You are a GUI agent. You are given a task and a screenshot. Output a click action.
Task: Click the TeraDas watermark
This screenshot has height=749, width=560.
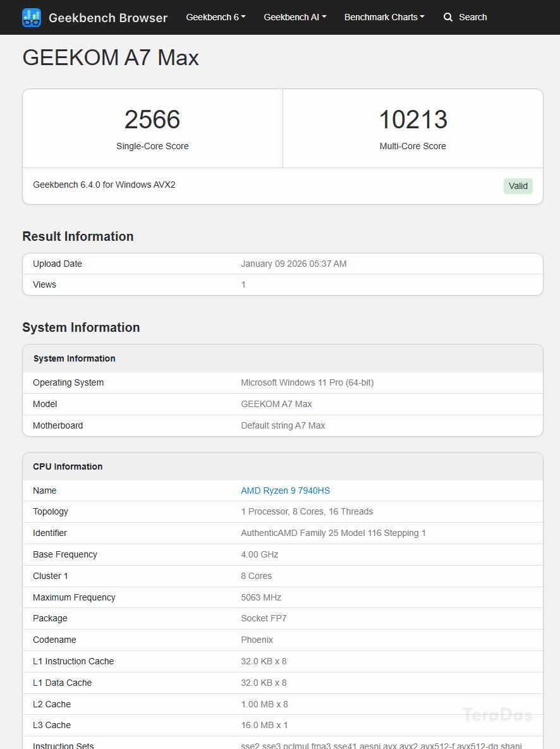(497, 715)
